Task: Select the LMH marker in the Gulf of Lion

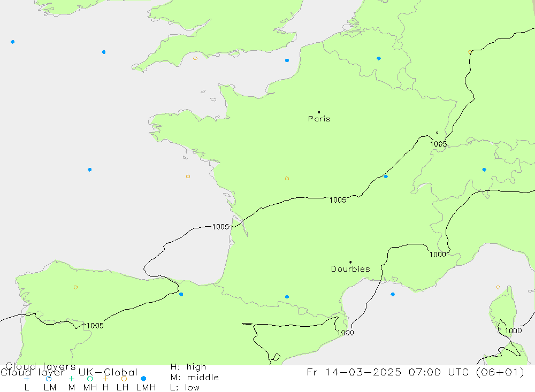Action: [x=393, y=295]
